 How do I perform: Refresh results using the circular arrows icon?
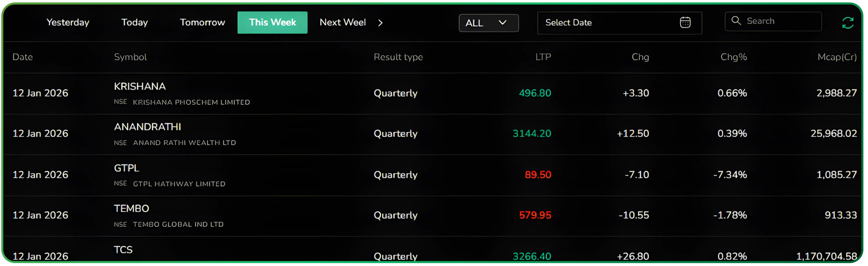click(x=847, y=22)
